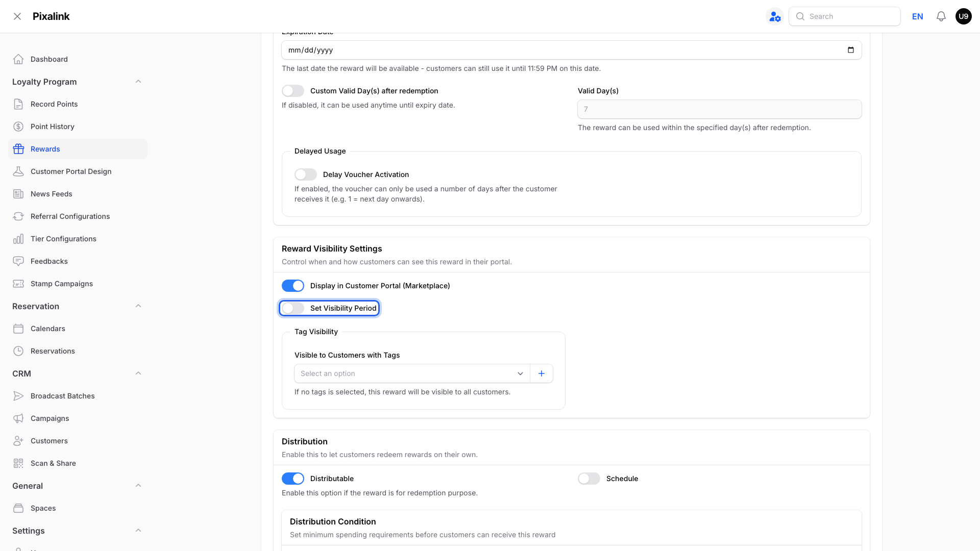Collapse the General section
The image size is (980, 551).
pyautogui.click(x=138, y=486)
